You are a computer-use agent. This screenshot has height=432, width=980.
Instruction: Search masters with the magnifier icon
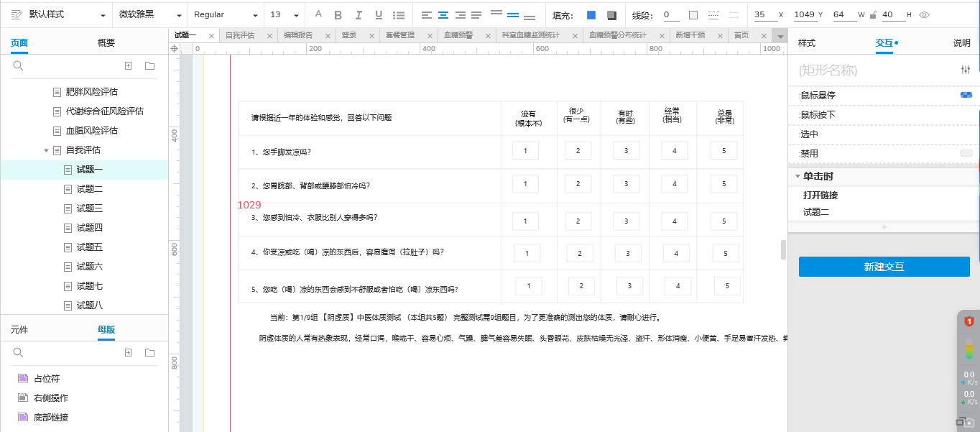19,352
